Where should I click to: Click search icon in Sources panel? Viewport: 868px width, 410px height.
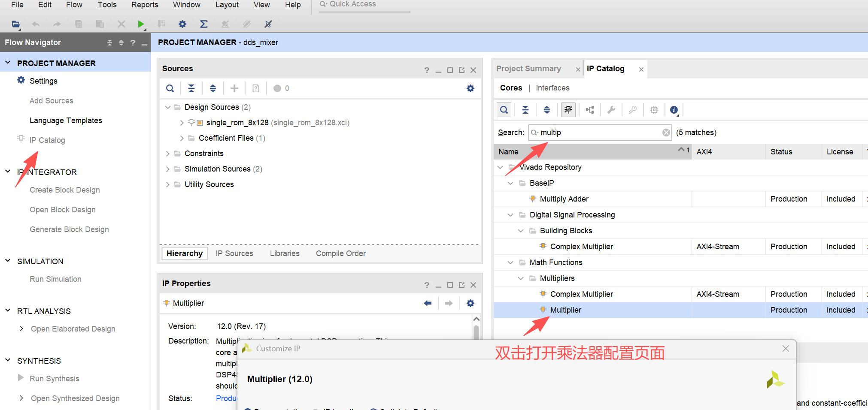click(170, 88)
